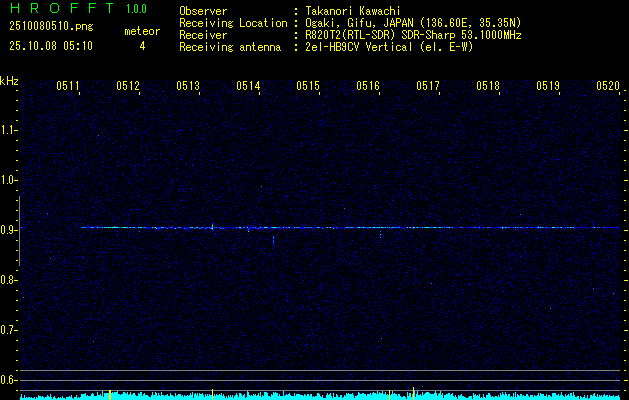Select observer name Takanori Kawachi
This screenshot has height=400, width=629.
pyautogui.click(x=353, y=11)
